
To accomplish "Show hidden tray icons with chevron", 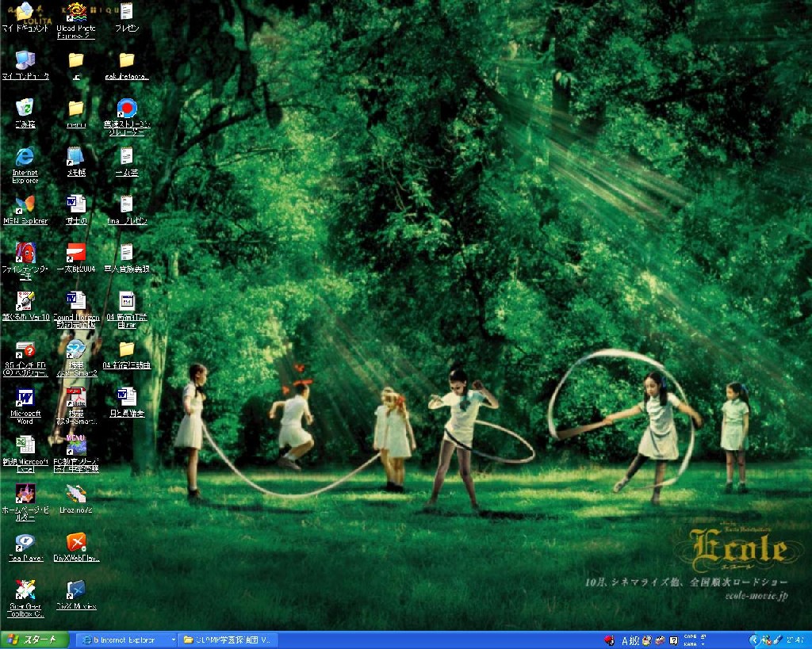I will pyautogui.click(x=753, y=640).
